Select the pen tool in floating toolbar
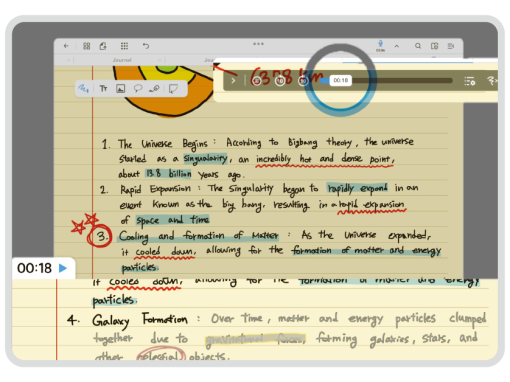The image size is (510, 382). [83, 88]
